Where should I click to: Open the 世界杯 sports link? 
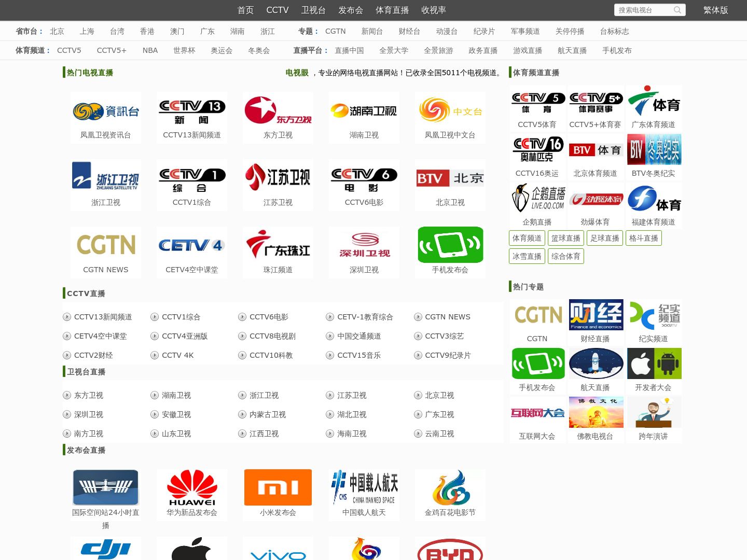point(184,50)
